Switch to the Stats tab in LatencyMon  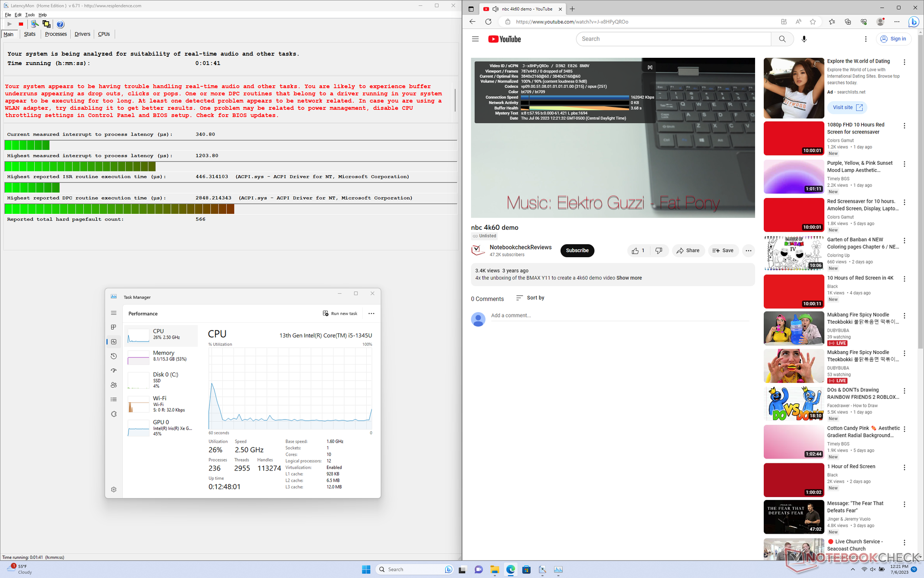tap(30, 34)
